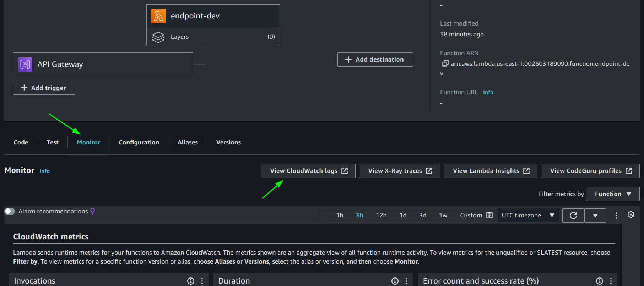Switch to the Test tab
644x286 pixels.
53,142
